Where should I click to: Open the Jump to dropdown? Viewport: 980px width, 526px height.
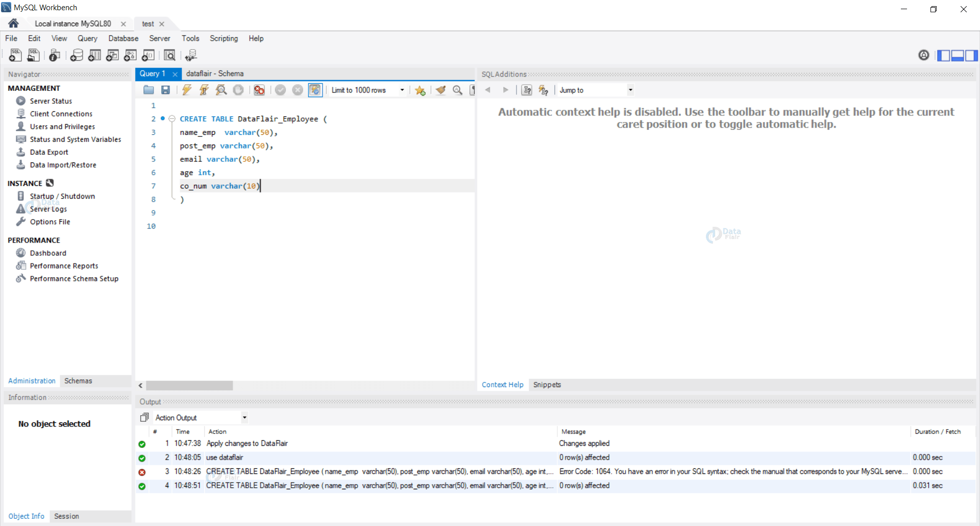click(x=631, y=90)
